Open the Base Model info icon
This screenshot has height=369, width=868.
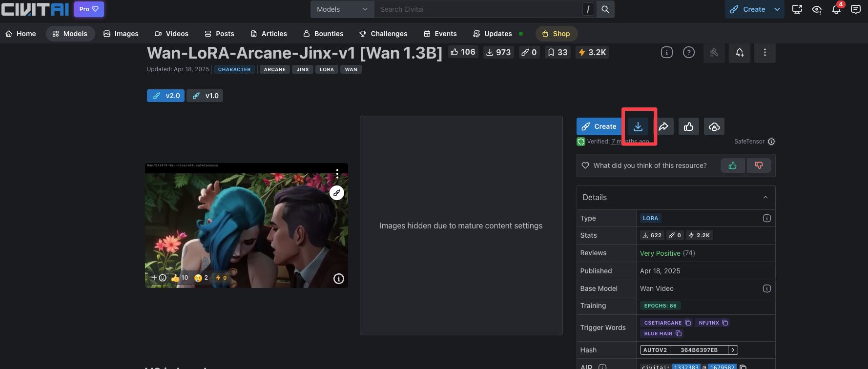coord(767,288)
